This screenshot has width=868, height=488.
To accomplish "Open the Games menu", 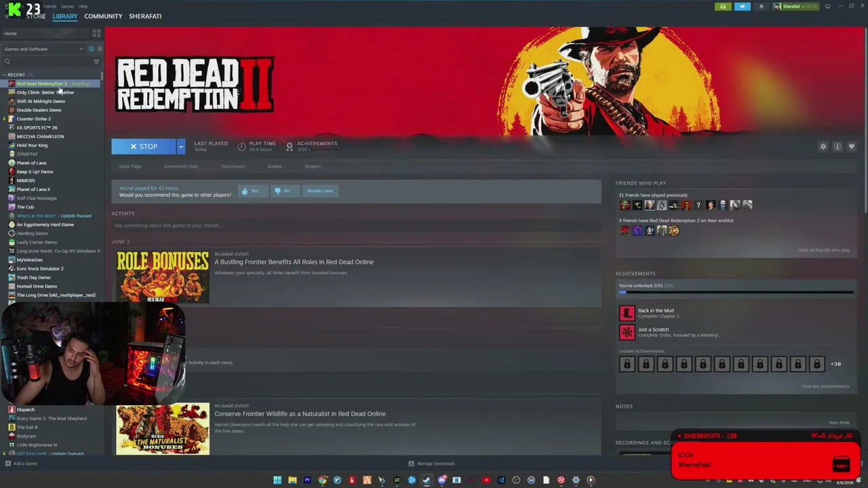I will coord(68,6).
